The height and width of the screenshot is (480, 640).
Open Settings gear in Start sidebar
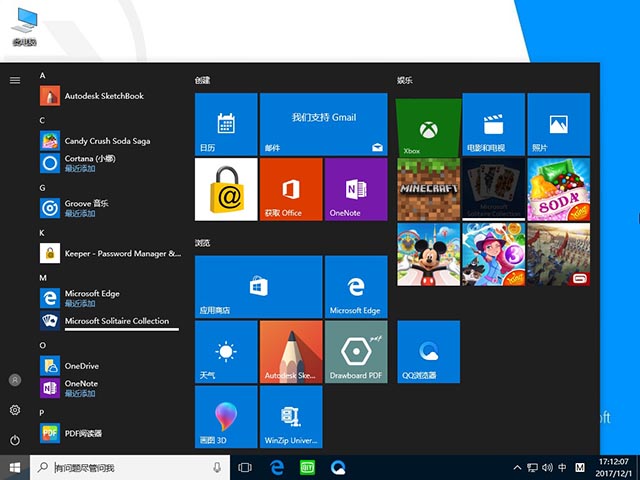15,410
